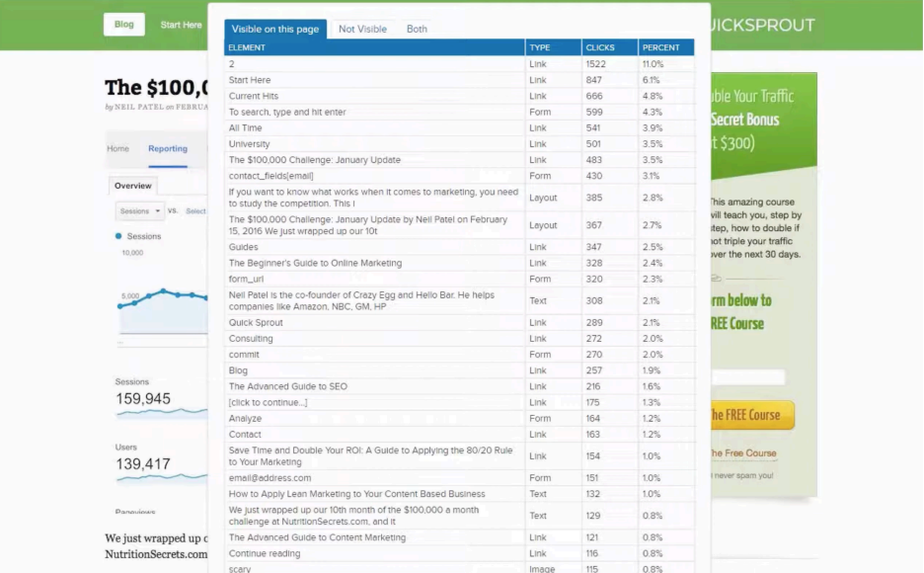Sort by the TYPE column header
Viewport: 924px width, 573px height.
[x=553, y=47]
